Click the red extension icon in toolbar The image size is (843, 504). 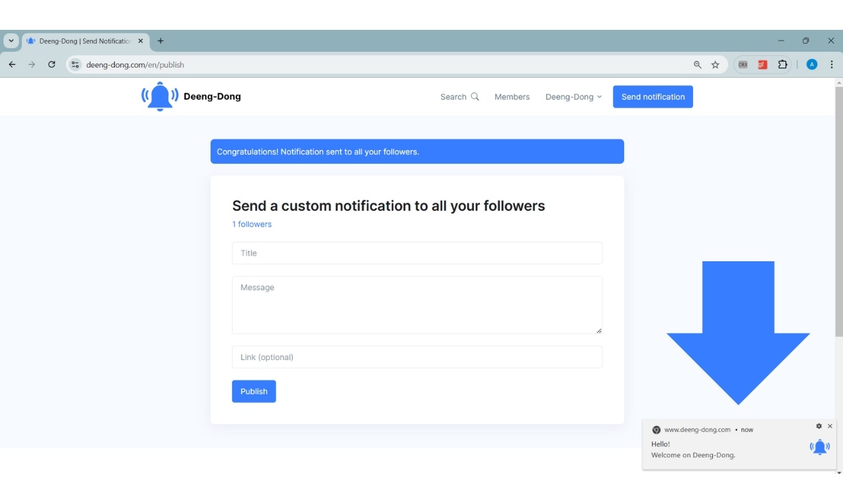point(763,64)
